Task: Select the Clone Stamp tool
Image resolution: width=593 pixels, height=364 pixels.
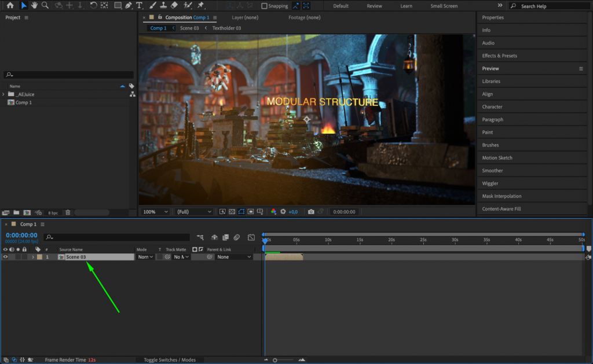Action: pyautogui.click(x=163, y=6)
